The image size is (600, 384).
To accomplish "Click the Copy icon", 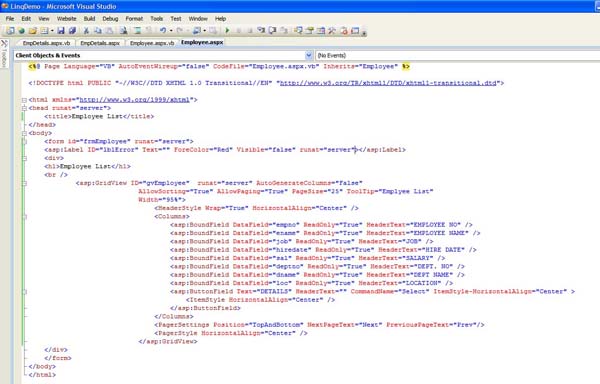I will (98, 31).
